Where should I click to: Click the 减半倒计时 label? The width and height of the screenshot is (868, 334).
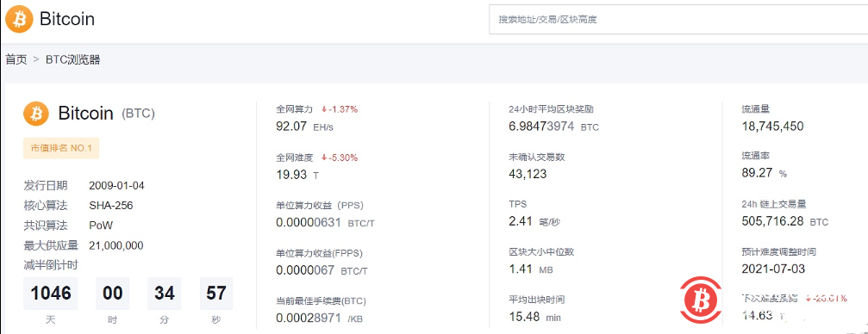pyautogui.click(x=50, y=265)
